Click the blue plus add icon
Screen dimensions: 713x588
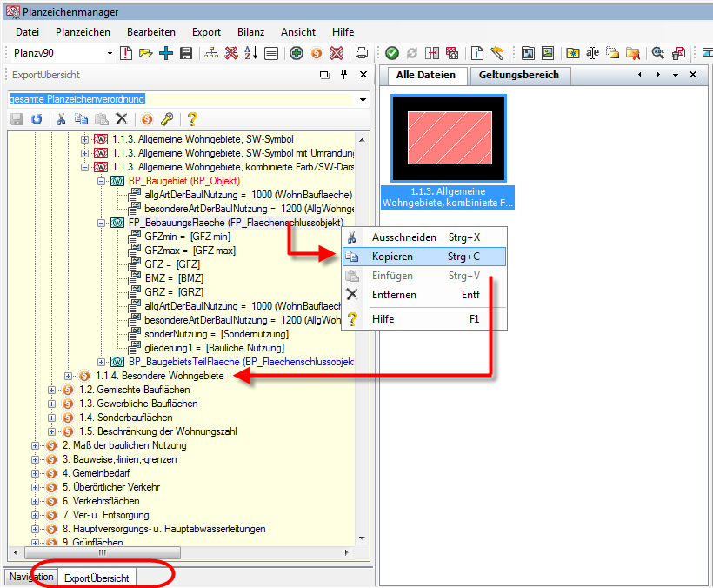pos(165,54)
